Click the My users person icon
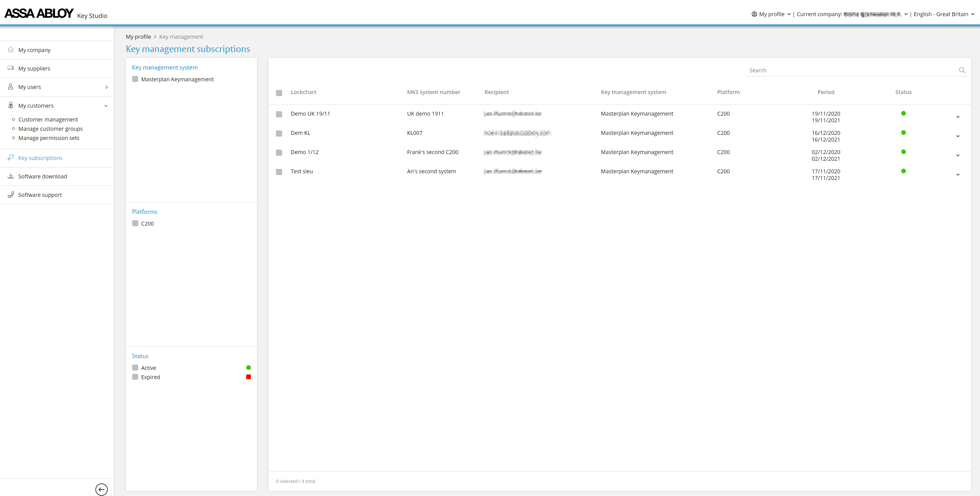Screen dimensions: 980x496 [11, 87]
